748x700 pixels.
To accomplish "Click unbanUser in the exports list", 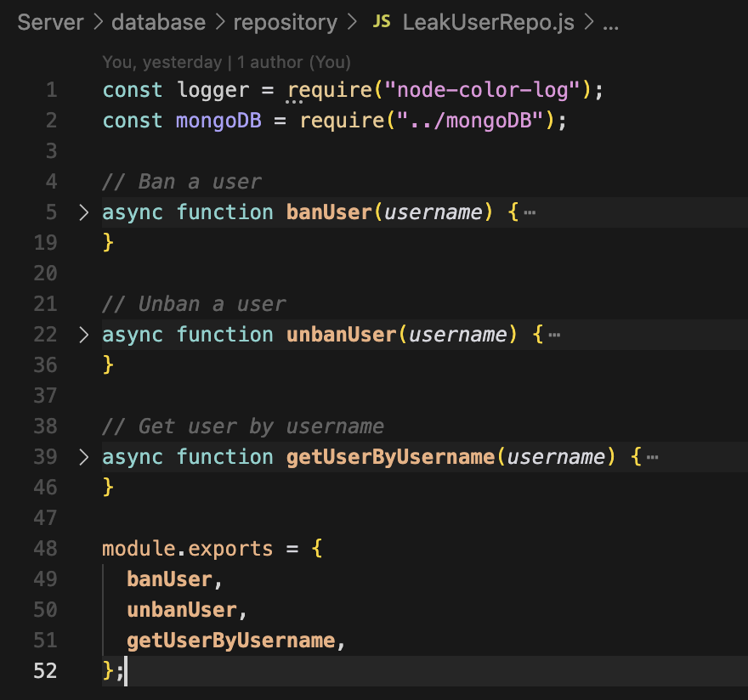I will [x=181, y=610].
